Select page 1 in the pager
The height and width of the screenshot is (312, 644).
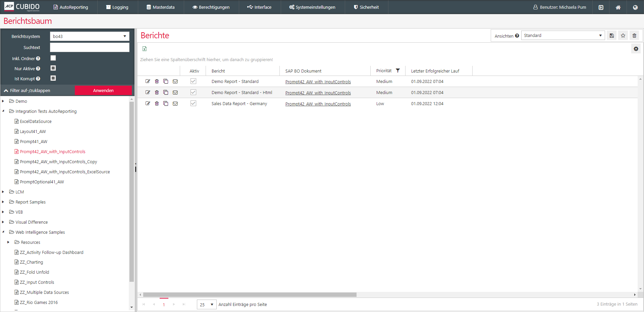pos(164,304)
